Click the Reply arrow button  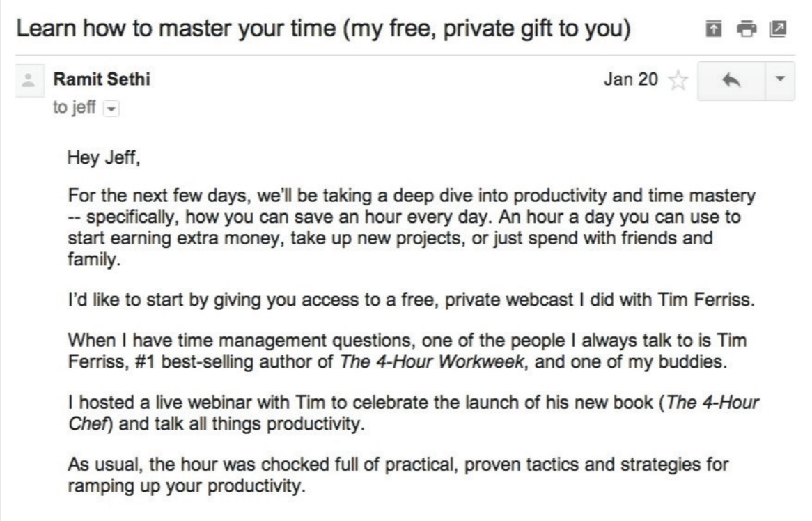click(731, 80)
